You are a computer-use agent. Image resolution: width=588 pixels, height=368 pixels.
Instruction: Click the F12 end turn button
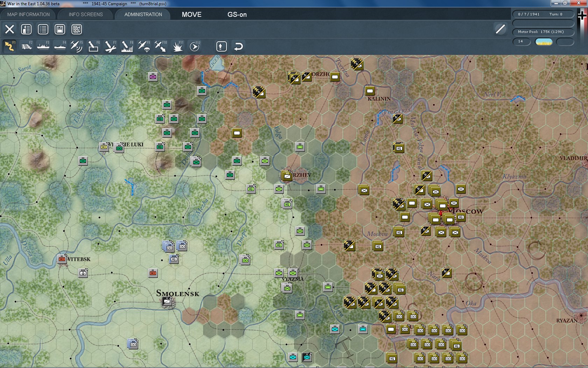point(195,46)
